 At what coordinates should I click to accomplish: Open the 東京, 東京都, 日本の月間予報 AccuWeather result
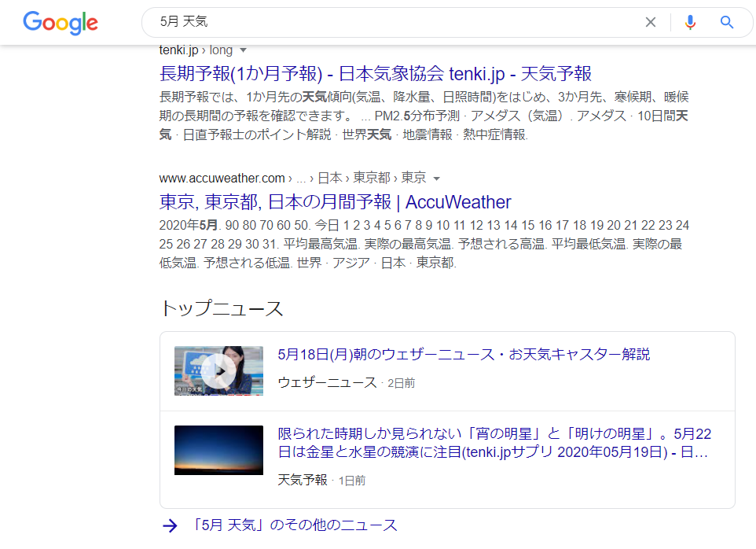pyautogui.click(x=335, y=202)
